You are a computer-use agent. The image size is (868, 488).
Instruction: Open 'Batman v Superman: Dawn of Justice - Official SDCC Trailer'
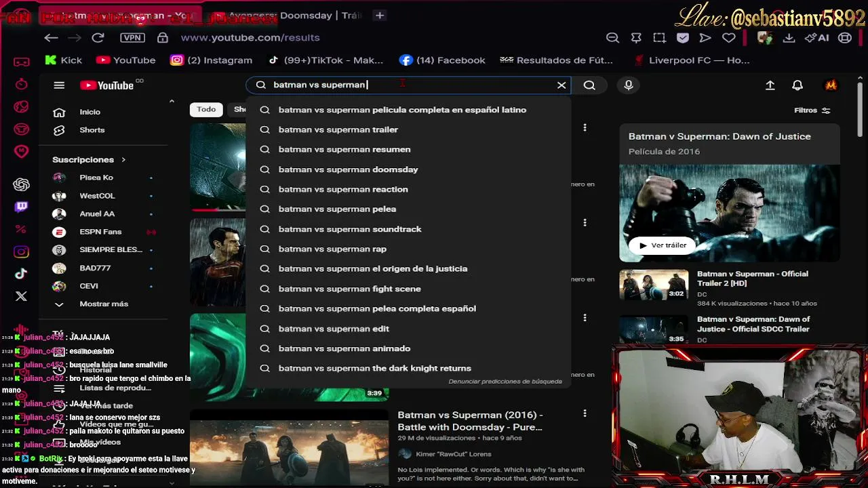point(753,324)
